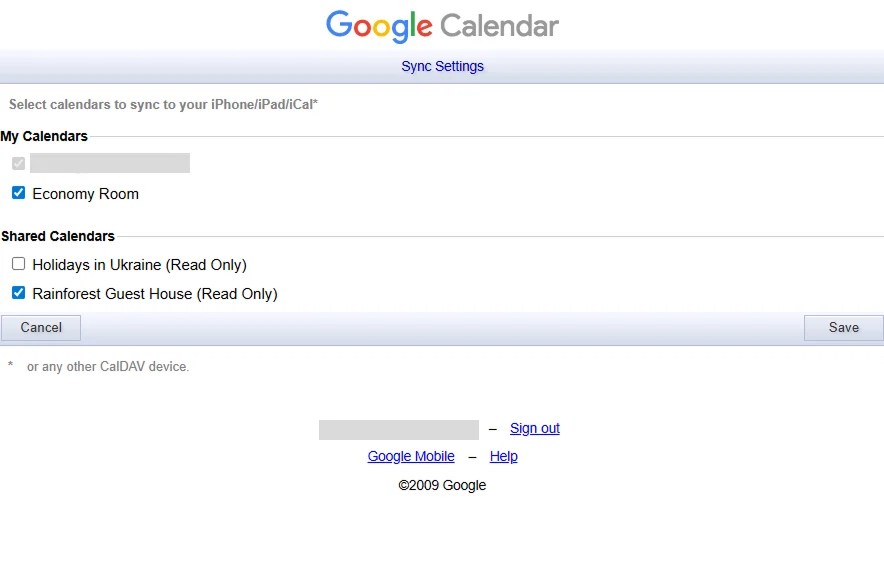Viewport: 884px width, 574px height.
Task: Click the CalDAV device footnote text
Action: point(108,367)
